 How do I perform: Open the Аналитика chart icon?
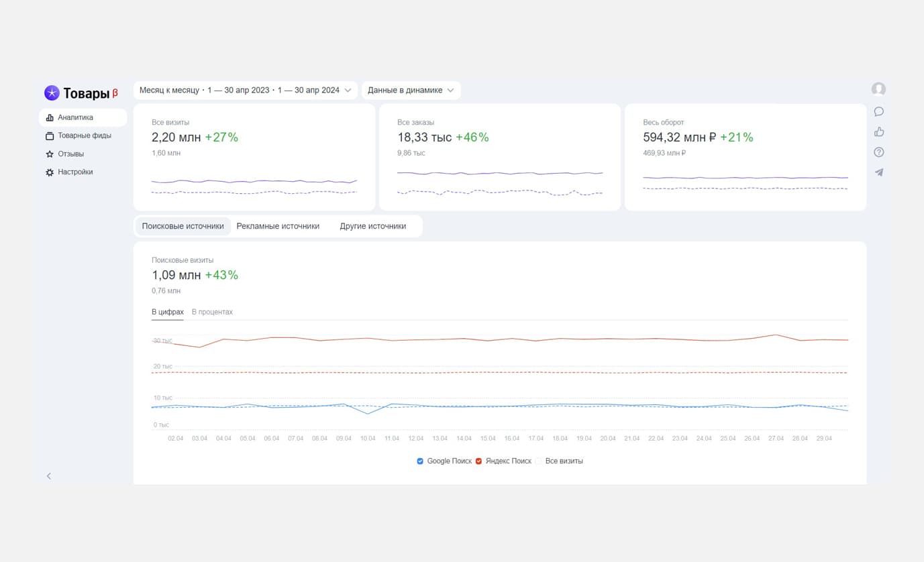[x=50, y=117]
